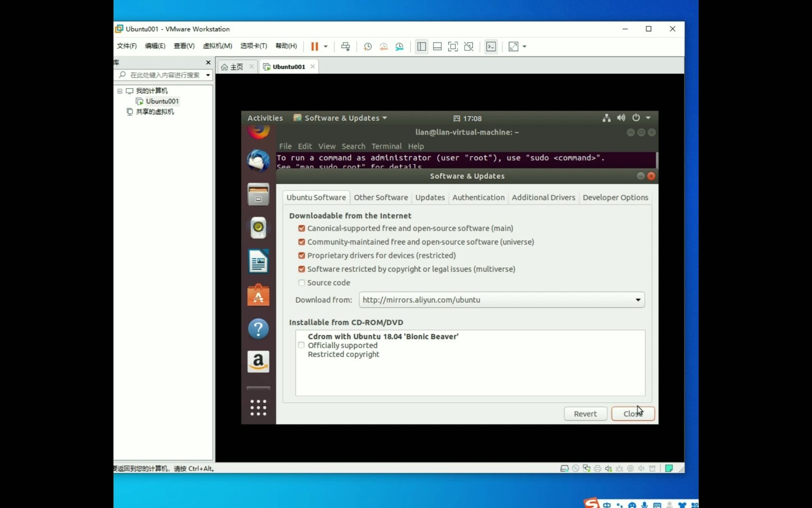This screenshot has height=508, width=812.
Task: Uncheck Proprietary drivers (restricted)
Action: coord(302,256)
